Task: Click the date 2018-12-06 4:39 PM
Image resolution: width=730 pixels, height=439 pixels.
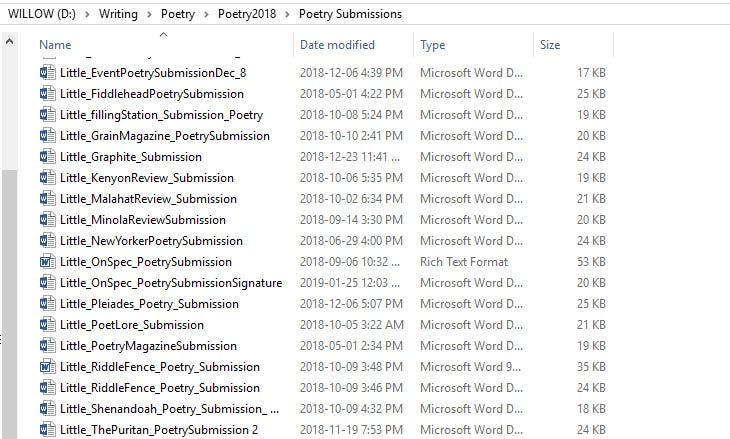Action: [x=351, y=73]
